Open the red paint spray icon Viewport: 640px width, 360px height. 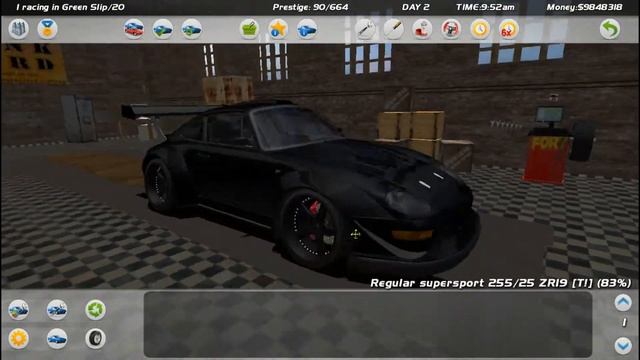click(422, 29)
